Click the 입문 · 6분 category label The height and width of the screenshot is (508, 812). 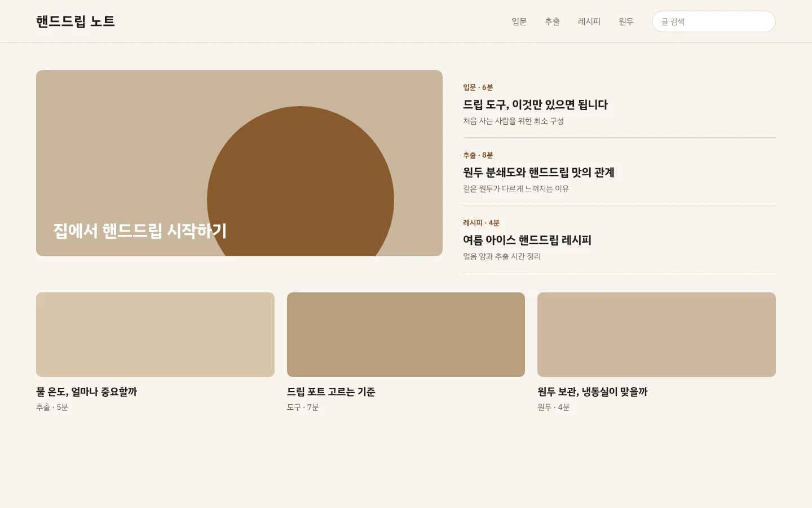click(478, 87)
